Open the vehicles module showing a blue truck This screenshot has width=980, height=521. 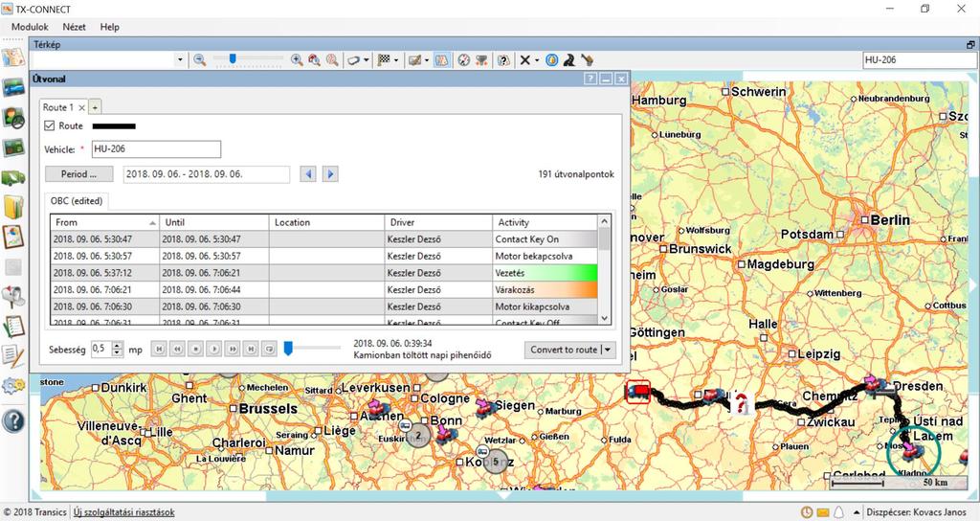(x=13, y=87)
